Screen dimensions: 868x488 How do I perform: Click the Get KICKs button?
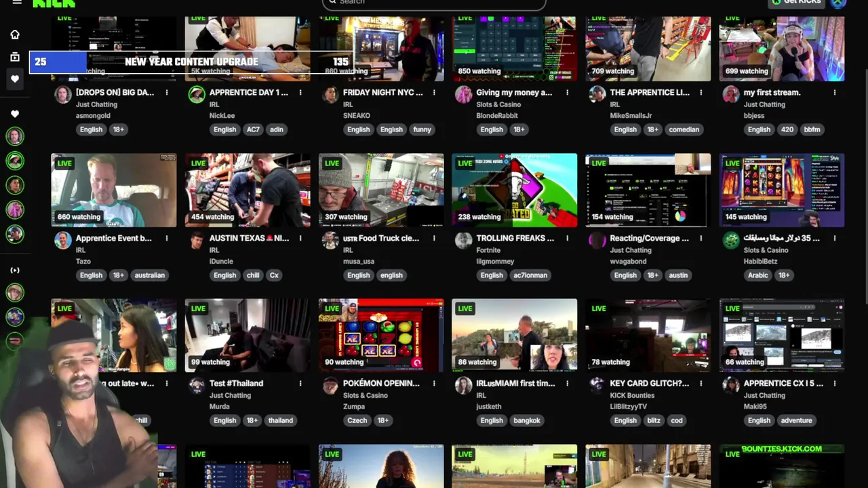point(796,2)
